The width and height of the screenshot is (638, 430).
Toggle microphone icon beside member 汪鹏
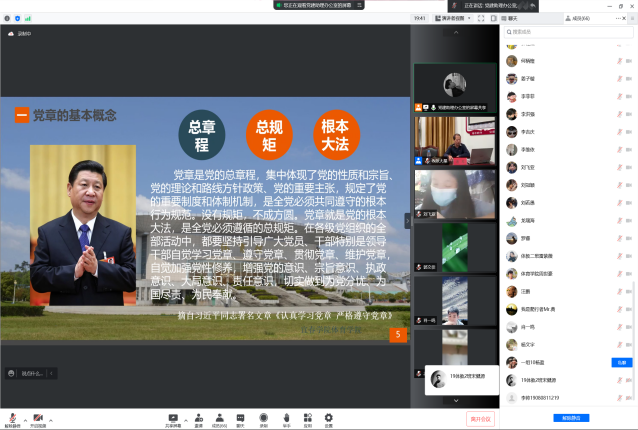618,291
